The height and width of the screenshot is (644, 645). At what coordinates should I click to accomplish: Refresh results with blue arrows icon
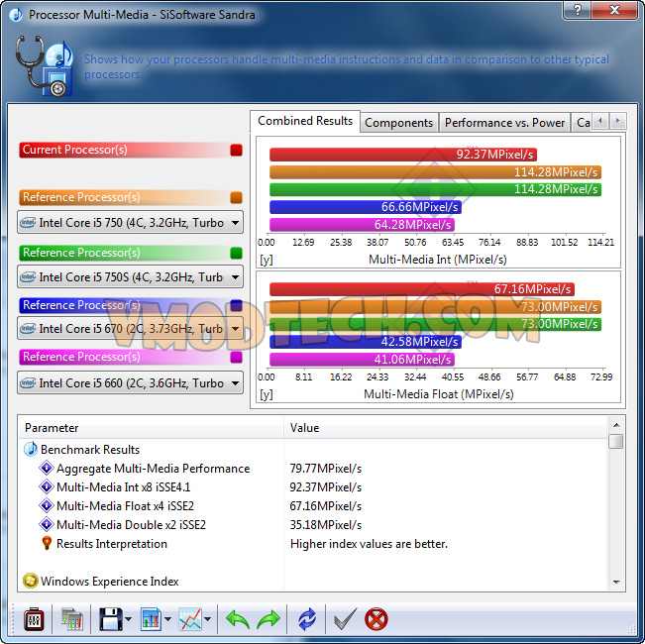click(307, 619)
